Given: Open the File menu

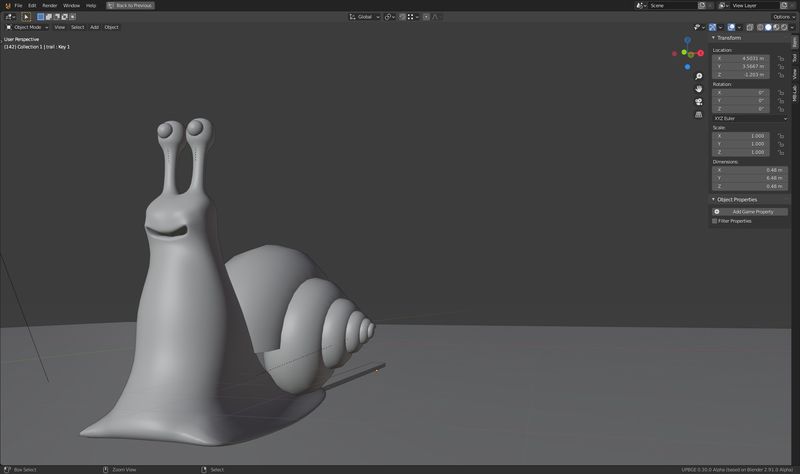Looking at the screenshot, I should pyautogui.click(x=18, y=6).
